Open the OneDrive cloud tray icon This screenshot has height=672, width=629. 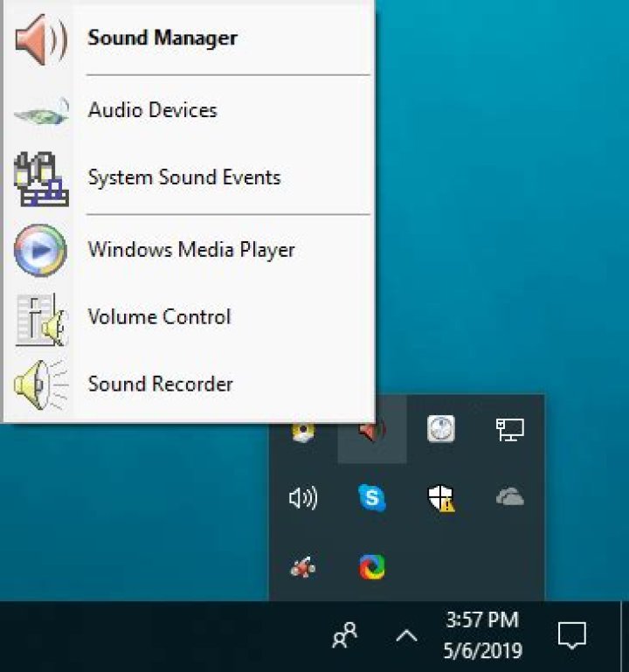point(510,497)
